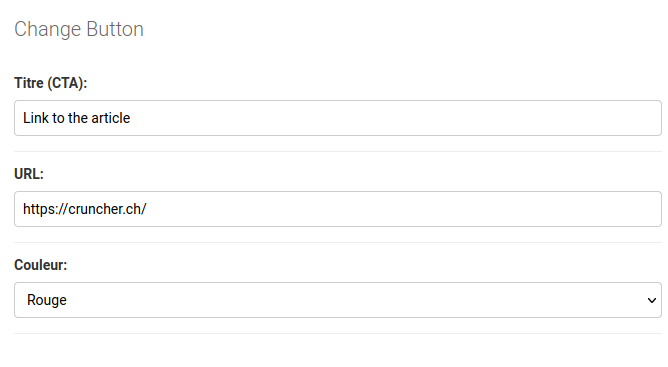Open the Couleur select showing Rouge

pyautogui.click(x=338, y=300)
